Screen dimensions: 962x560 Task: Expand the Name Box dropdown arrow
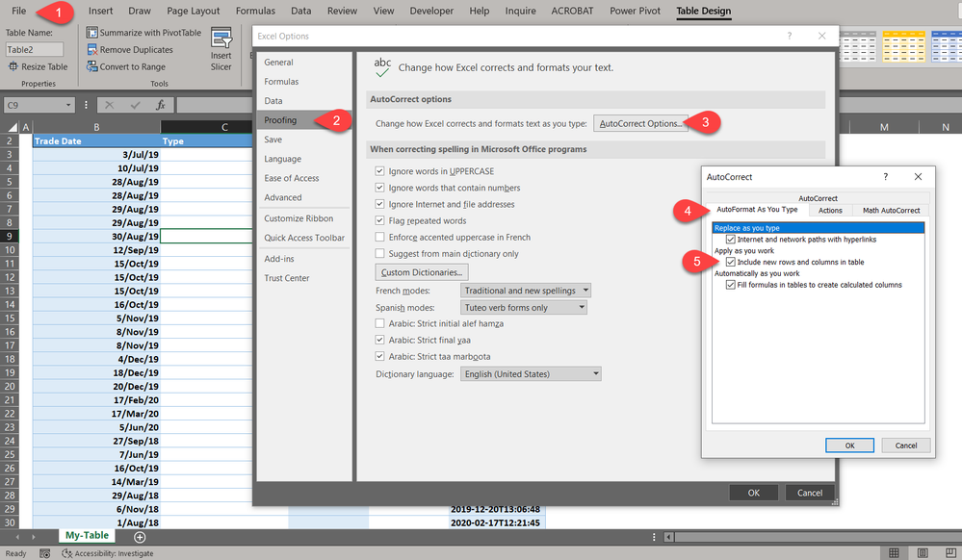68,105
